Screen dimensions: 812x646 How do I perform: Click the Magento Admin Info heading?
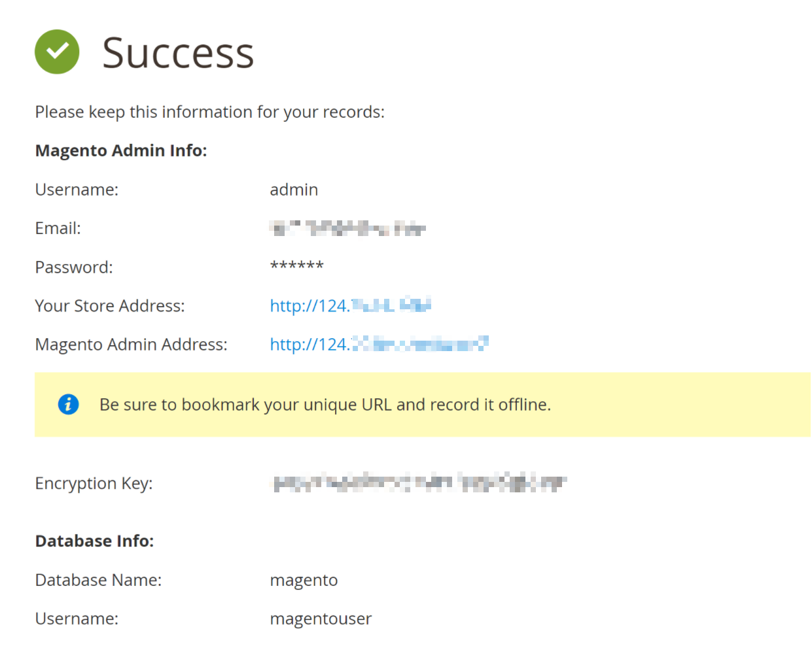tap(121, 150)
